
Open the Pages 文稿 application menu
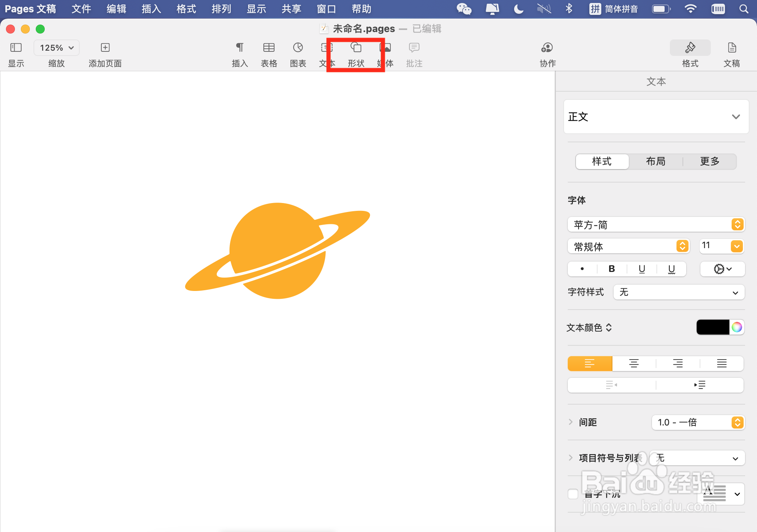point(31,9)
